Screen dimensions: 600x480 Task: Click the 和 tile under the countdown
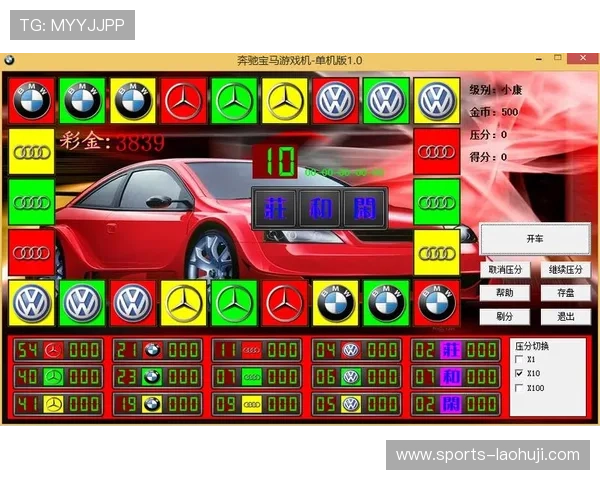point(321,207)
